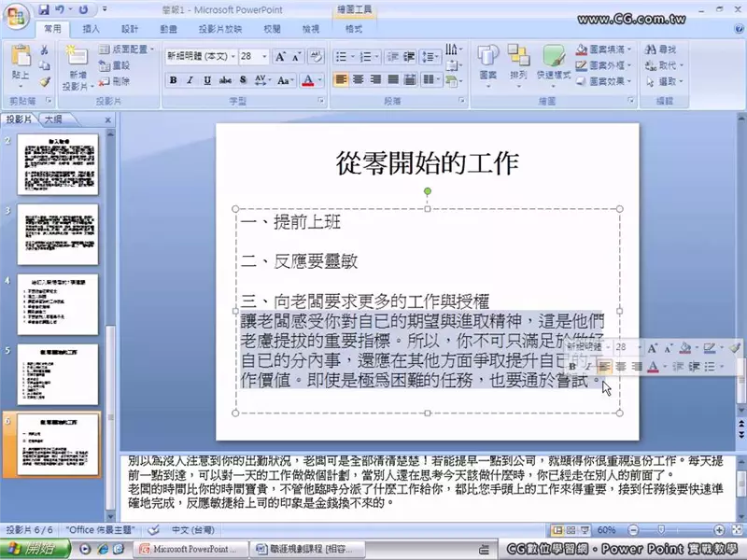Click the Office button
This screenshot has height=560, width=747.
tap(17, 16)
